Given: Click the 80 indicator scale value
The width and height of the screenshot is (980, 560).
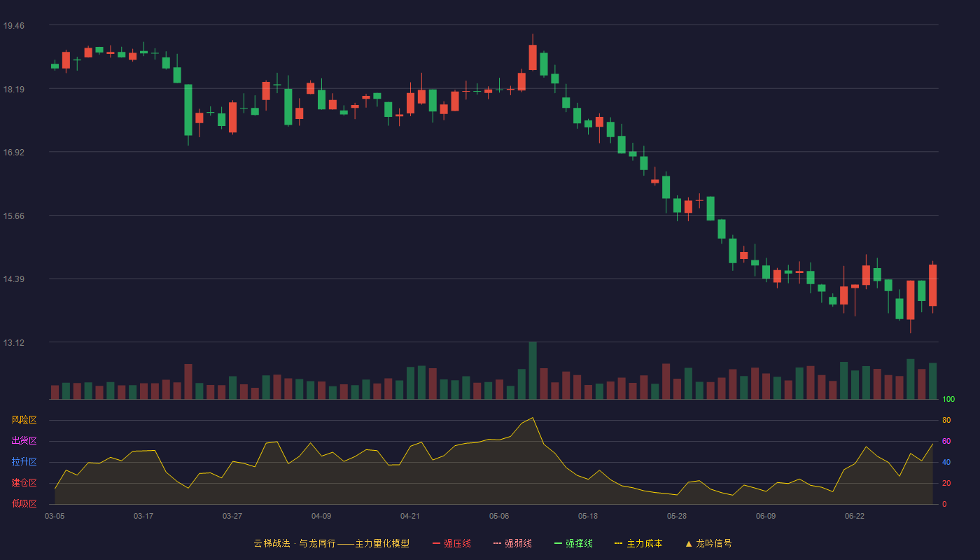Looking at the screenshot, I should [x=946, y=421].
